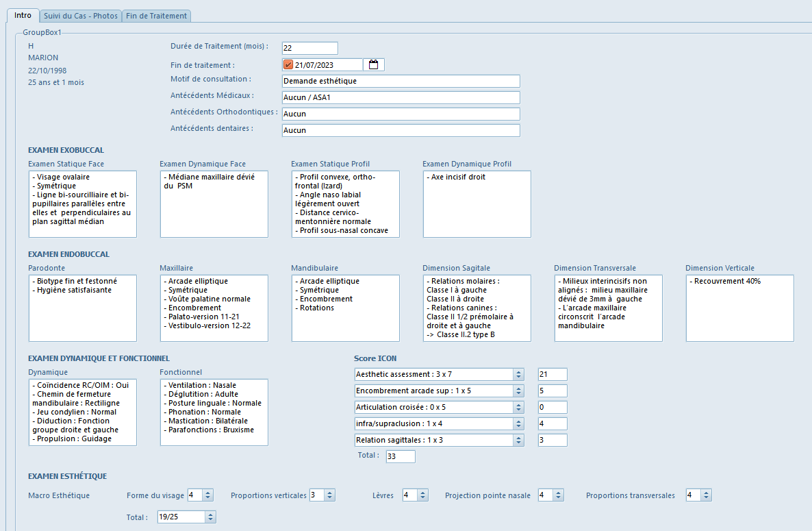Click in the Parodonte text box

tap(82, 308)
